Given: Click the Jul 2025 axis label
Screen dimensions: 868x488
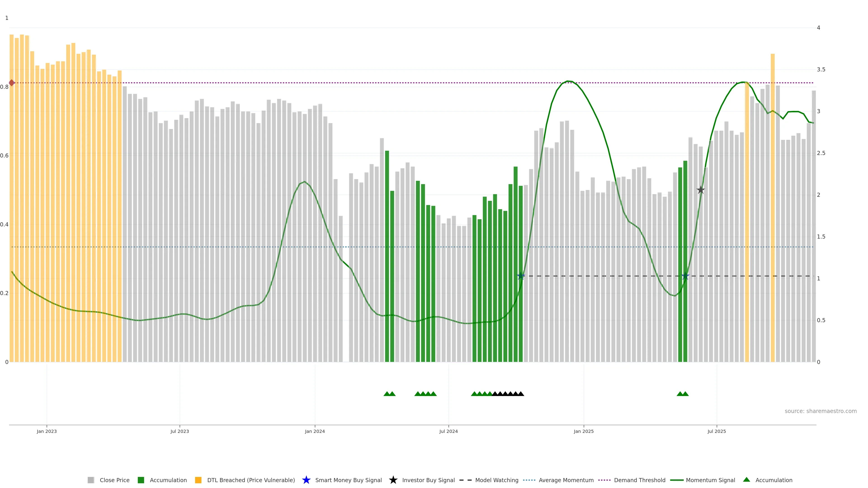Looking at the screenshot, I should 716,431.
